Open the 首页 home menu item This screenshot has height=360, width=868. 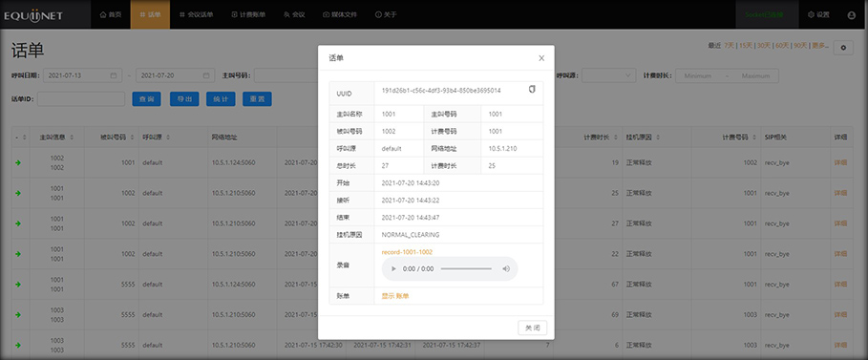point(111,15)
